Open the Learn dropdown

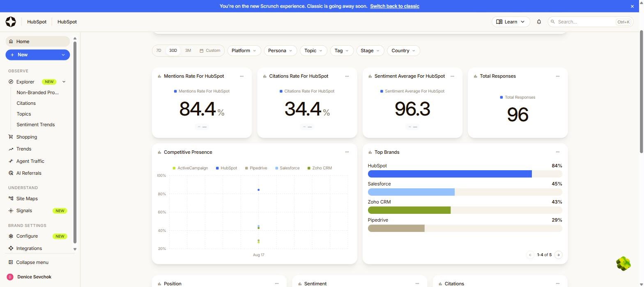click(x=511, y=22)
